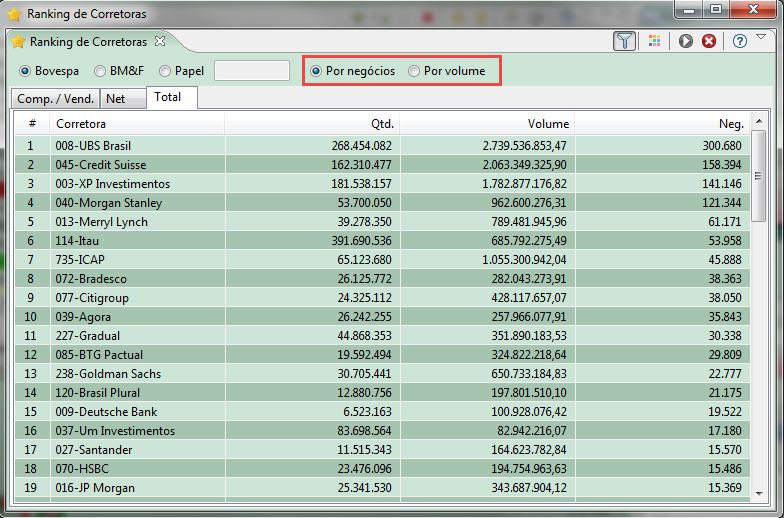The width and height of the screenshot is (784, 518).
Task: Select the Papel radio button
Action: point(164,71)
